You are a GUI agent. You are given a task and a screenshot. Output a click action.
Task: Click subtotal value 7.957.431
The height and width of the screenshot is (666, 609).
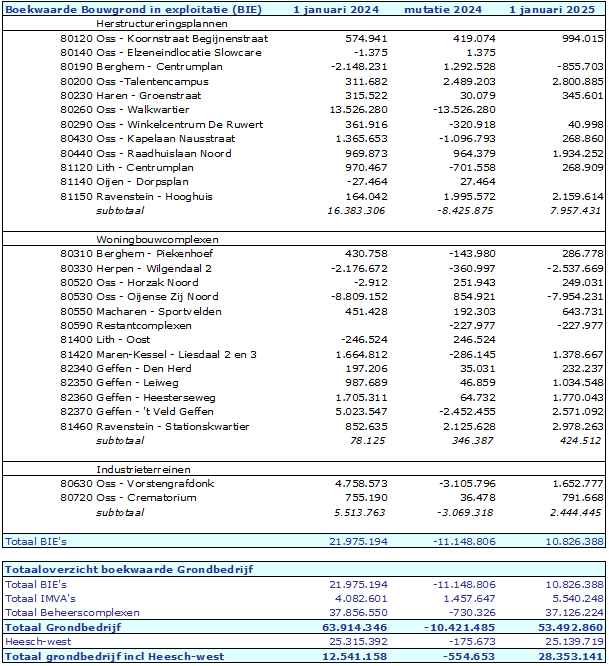point(575,211)
